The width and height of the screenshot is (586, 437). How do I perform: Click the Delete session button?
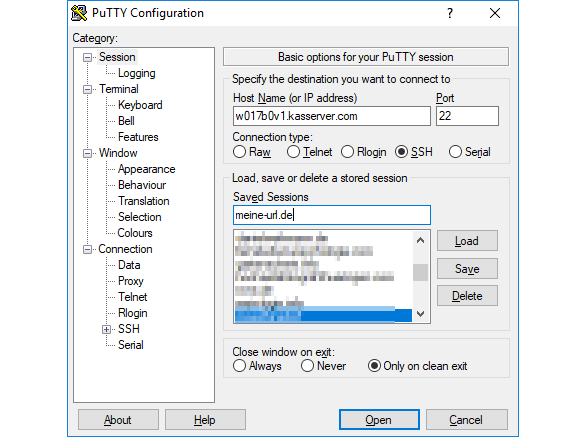(x=467, y=296)
